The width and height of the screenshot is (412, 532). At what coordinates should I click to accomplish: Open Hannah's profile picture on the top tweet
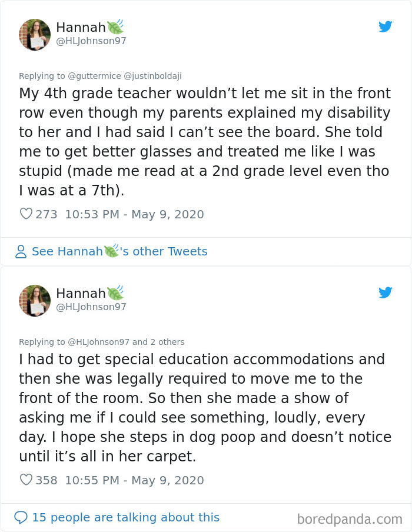pos(34,34)
